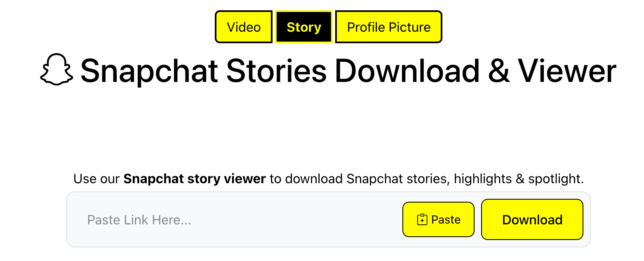Click the Download button

coord(531,219)
